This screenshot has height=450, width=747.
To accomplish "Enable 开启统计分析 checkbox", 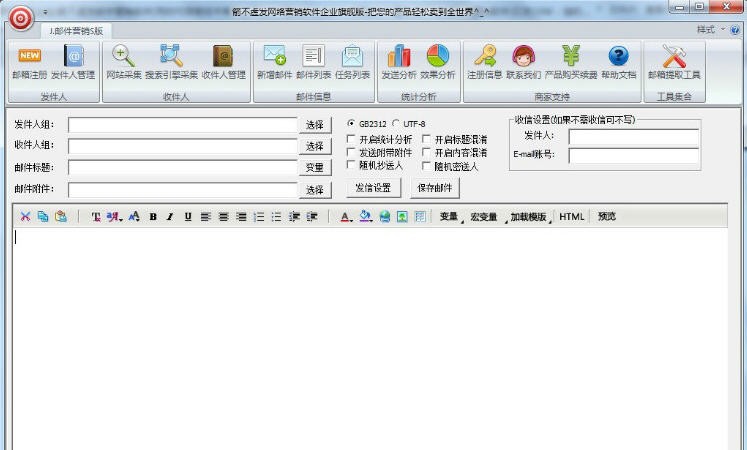I will pos(352,139).
